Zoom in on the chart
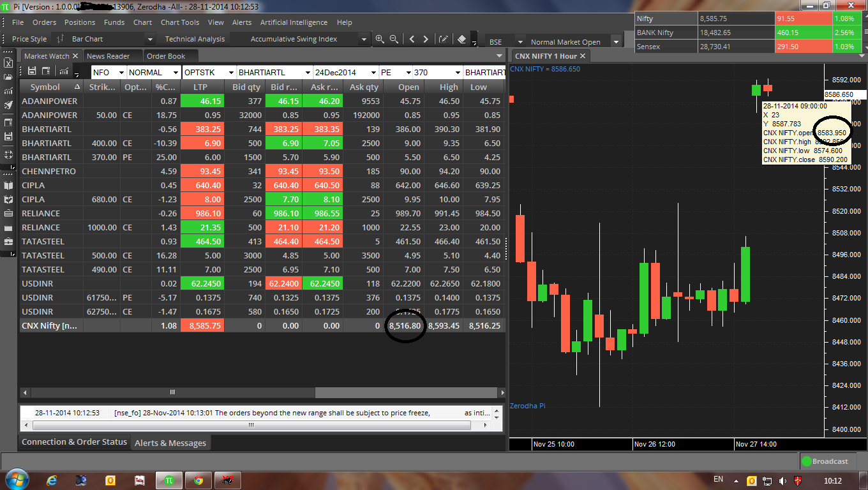The image size is (868, 490). (380, 39)
